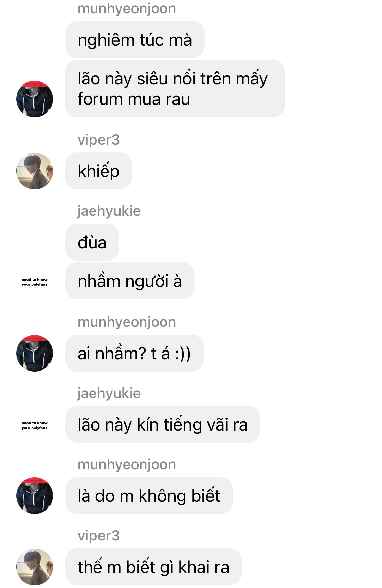
Task: Open viper3's avatar next to khiếp
Action: (35, 171)
